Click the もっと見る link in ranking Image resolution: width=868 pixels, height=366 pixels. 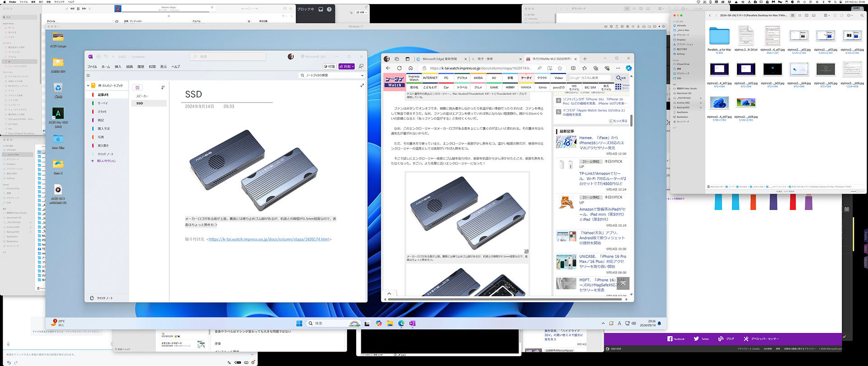pos(618,121)
